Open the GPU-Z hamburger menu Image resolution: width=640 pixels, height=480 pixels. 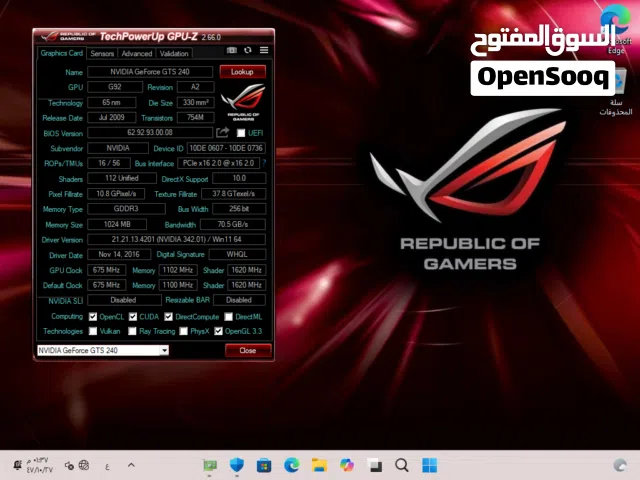[x=264, y=50]
